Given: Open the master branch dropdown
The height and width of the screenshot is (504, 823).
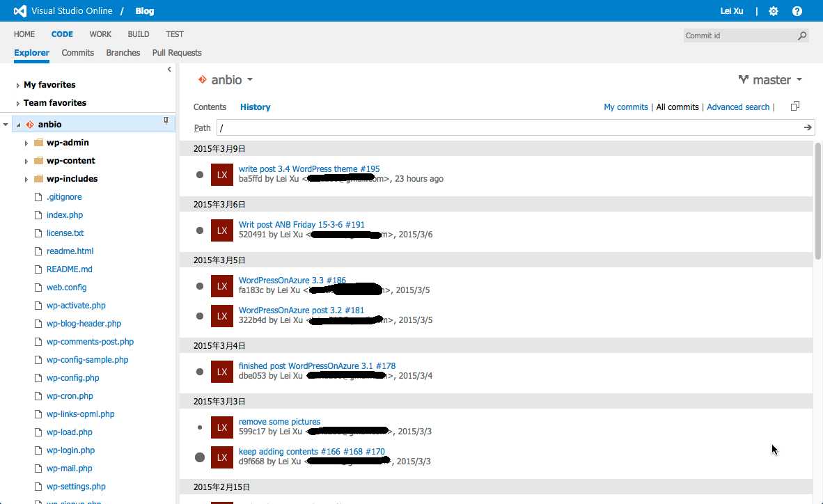Looking at the screenshot, I should (x=799, y=80).
